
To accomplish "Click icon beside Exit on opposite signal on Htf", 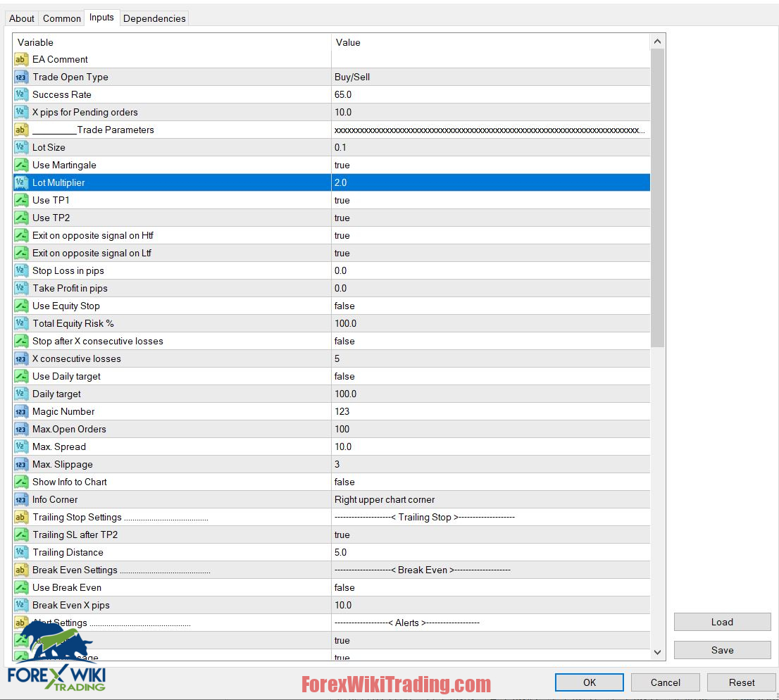I will tap(21, 235).
